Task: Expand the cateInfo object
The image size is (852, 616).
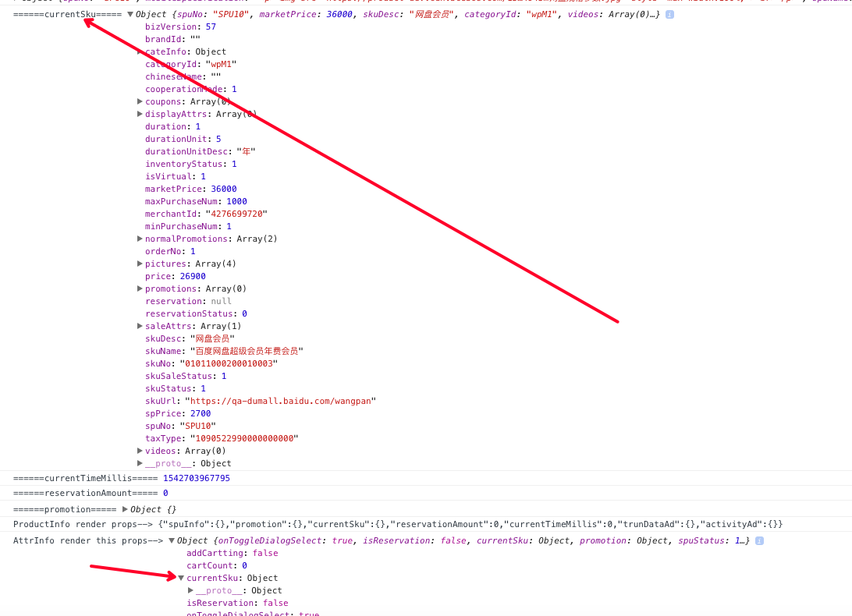Action: (x=140, y=51)
